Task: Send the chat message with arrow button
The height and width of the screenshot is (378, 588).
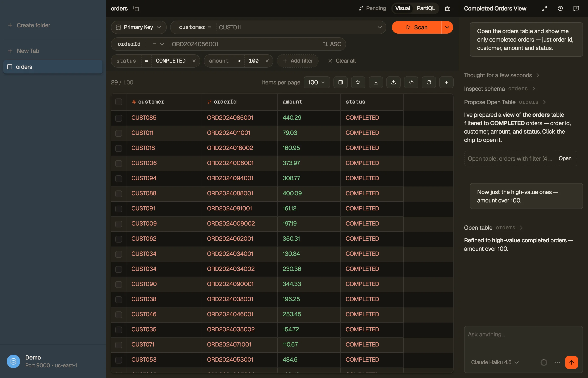Action: click(571, 362)
